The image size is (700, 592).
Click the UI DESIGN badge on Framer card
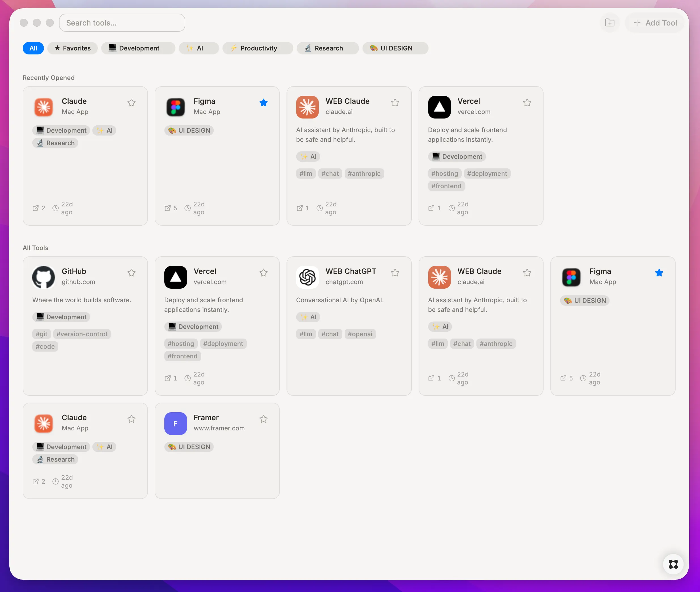[189, 447]
